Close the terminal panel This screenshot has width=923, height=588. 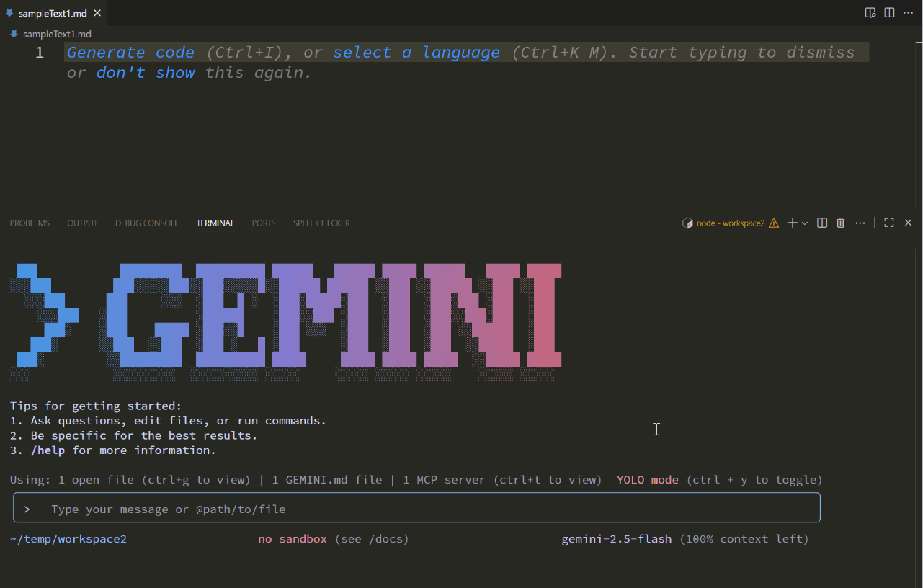(x=908, y=223)
